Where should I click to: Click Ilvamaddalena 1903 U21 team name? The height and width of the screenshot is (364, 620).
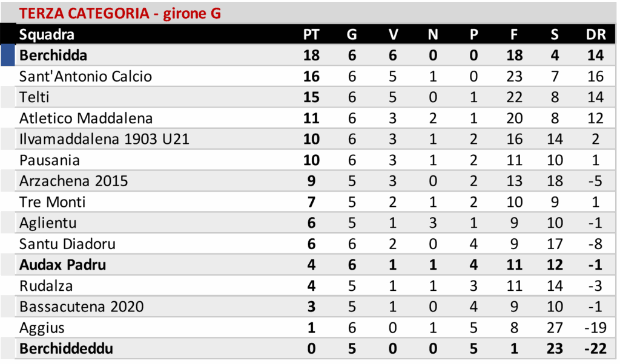(104, 140)
